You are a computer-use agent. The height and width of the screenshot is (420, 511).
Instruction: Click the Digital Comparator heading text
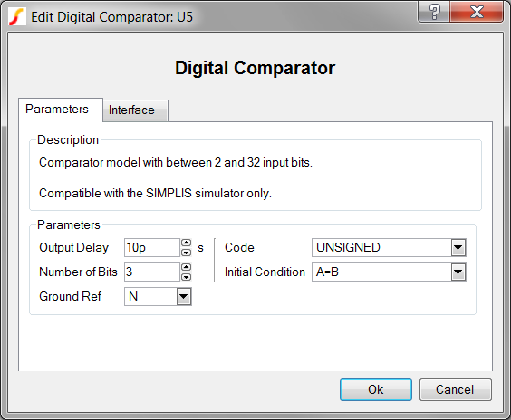(x=255, y=68)
